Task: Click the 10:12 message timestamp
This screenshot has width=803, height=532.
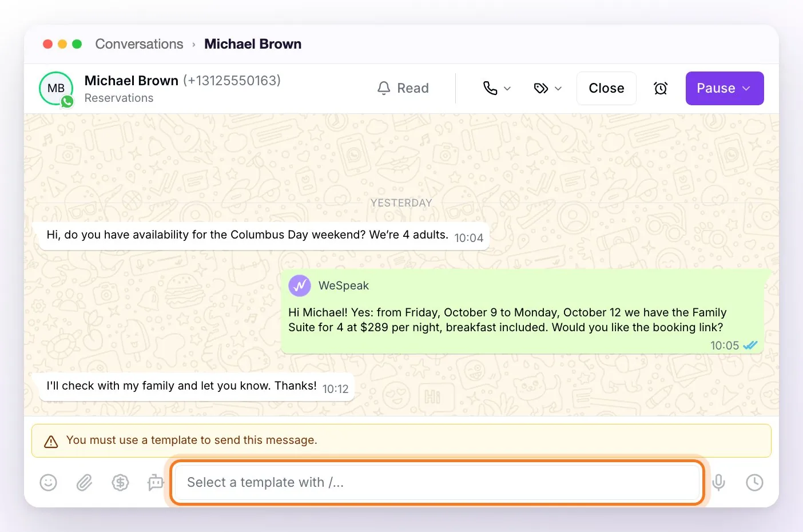Action: pyautogui.click(x=336, y=389)
